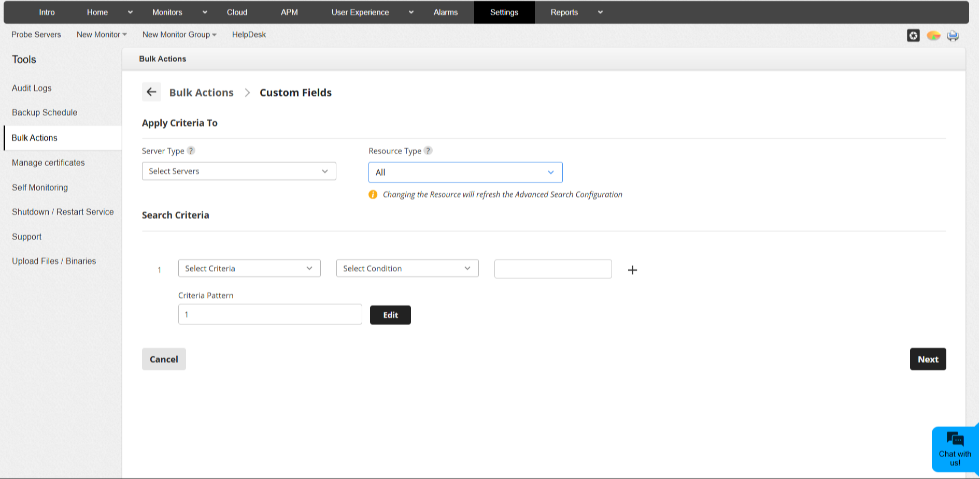Screen dimensions: 980x479
Task: Open the pie chart icon in the top bar
Action: (933, 35)
